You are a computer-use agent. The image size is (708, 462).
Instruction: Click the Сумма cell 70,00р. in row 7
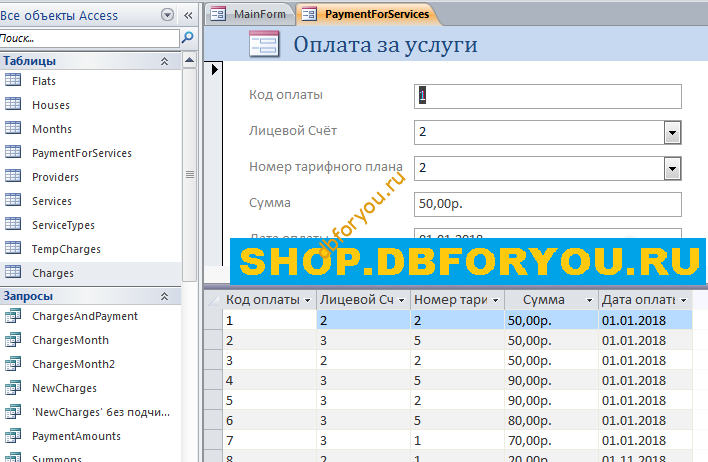pyautogui.click(x=551, y=440)
